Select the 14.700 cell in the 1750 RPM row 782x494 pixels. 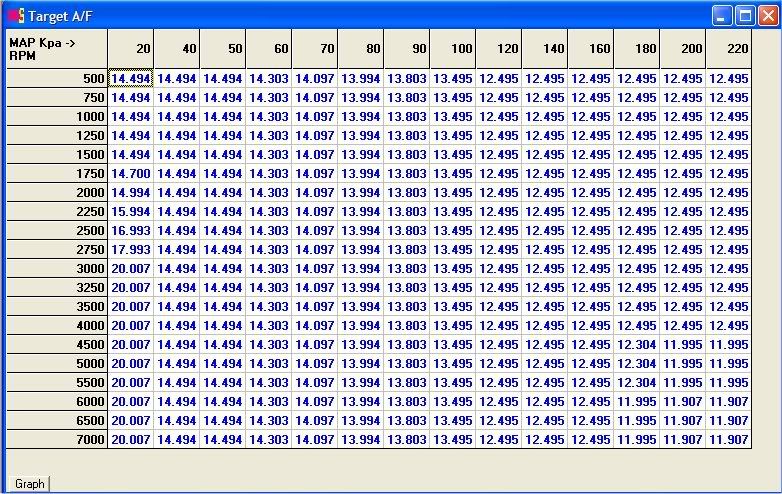pyautogui.click(x=131, y=174)
